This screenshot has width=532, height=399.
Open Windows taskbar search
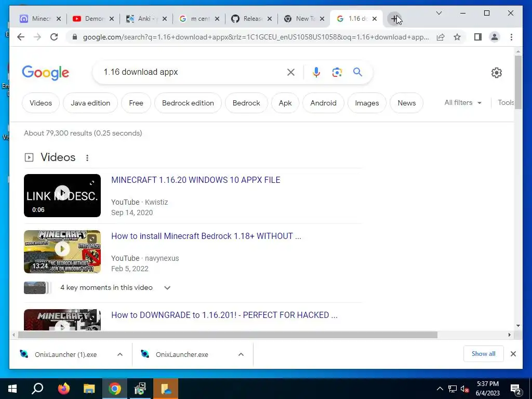click(x=37, y=389)
